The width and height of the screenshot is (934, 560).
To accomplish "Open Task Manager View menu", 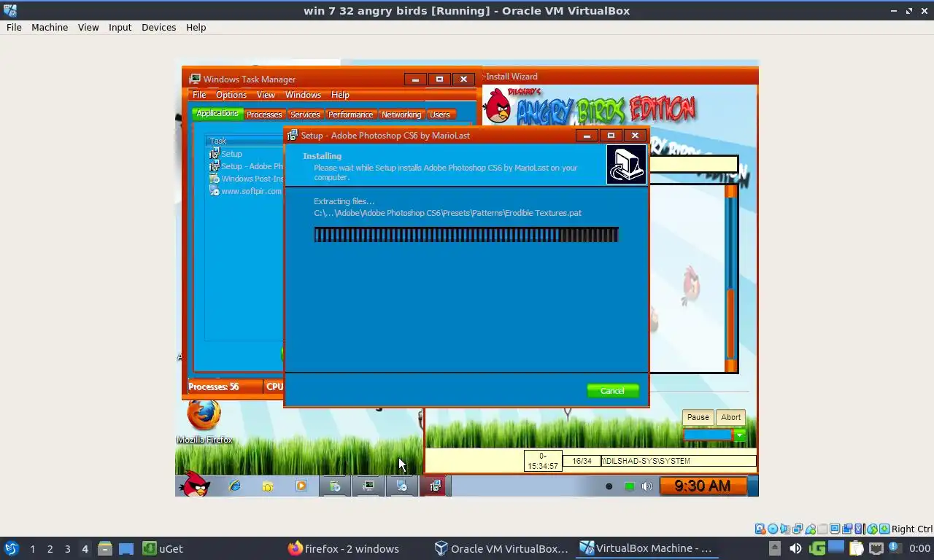I will pyautogui.click(x=266, y=95).
